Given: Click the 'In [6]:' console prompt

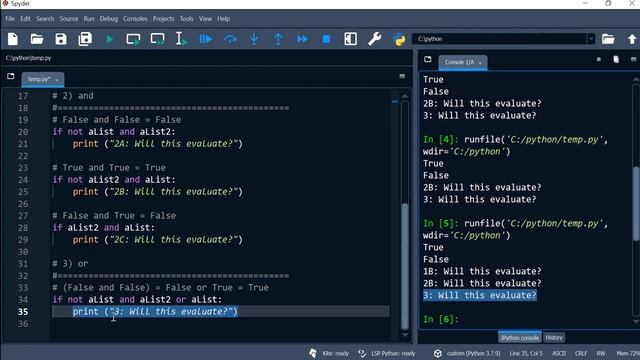Looking at the screenshot, I should (x=441, y=319).
